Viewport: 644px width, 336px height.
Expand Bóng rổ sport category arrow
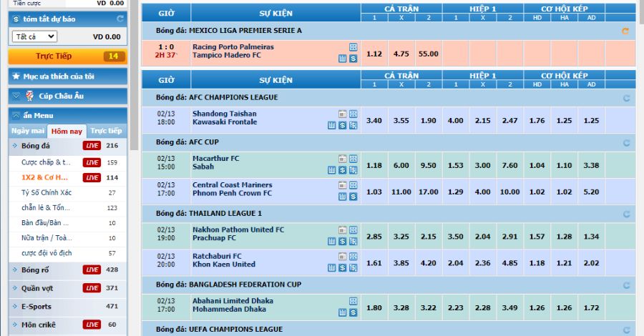tap(15, 270)
